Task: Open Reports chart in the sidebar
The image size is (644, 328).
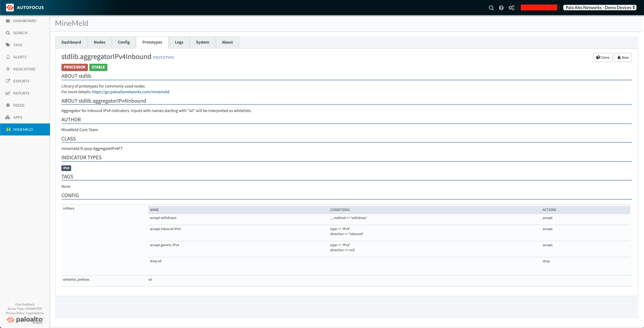Action: (21, 93)
